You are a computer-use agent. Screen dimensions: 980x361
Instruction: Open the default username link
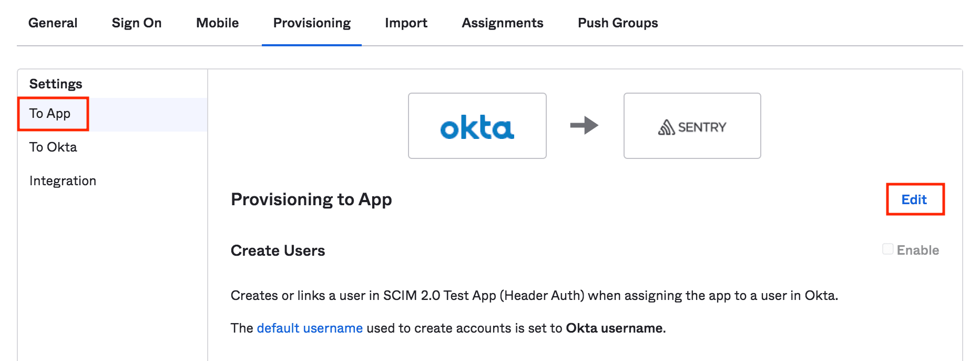pos(309,328)
